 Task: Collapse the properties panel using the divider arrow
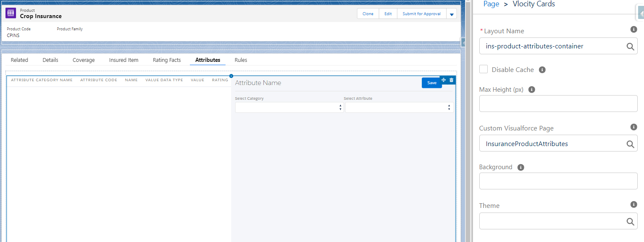tap(463, 43)
